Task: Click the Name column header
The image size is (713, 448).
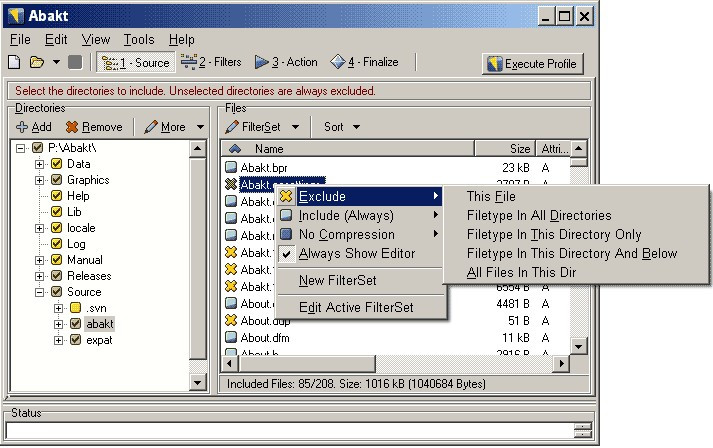Action: (348, 149)
